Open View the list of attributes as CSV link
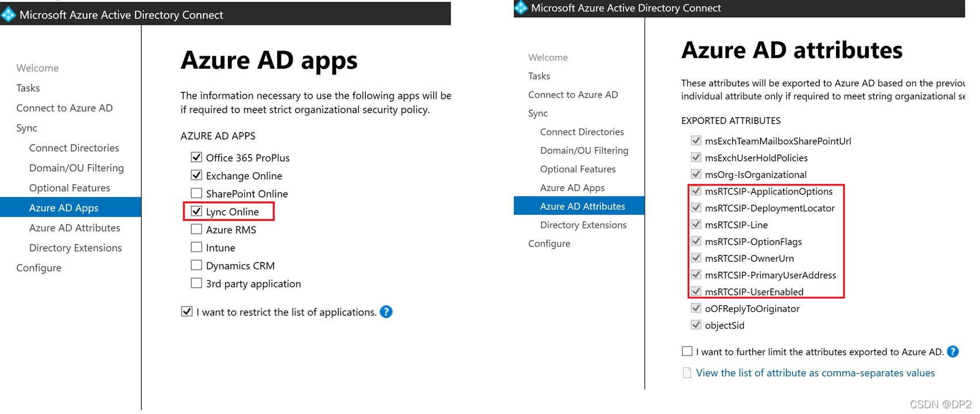The image size is (980, 414). pyautogui.click(x=815, y=373)
